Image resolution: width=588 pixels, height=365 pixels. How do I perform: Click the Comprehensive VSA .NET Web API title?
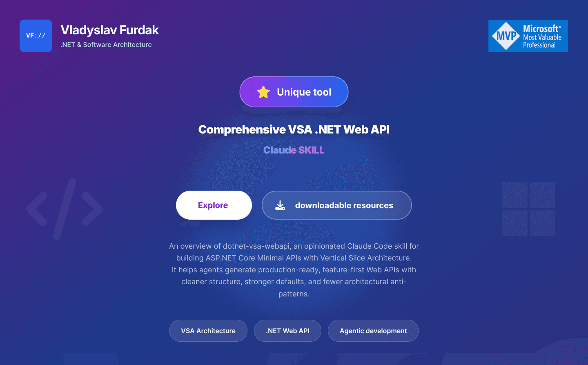pyautogui.click(x=294, y=129)
